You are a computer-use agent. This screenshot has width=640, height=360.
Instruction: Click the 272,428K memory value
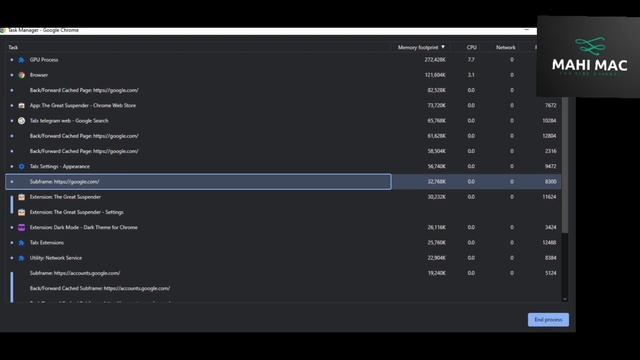point(435,60)
